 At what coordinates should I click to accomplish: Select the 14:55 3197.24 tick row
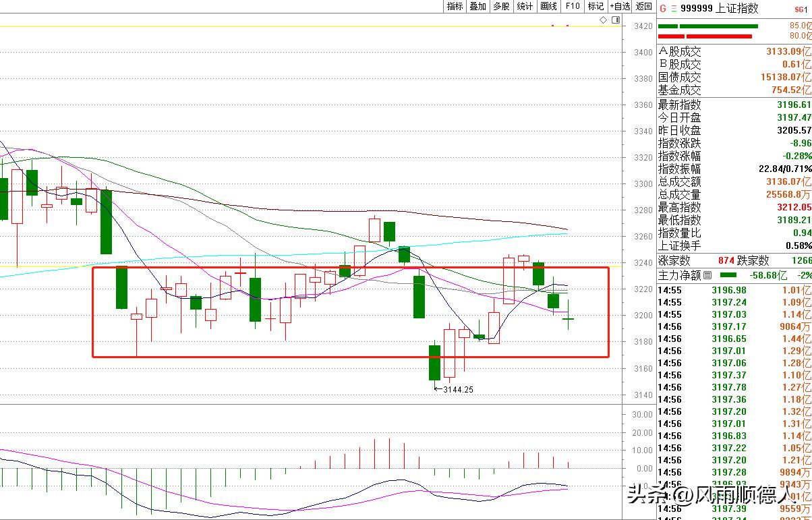(x=734, y=302)
